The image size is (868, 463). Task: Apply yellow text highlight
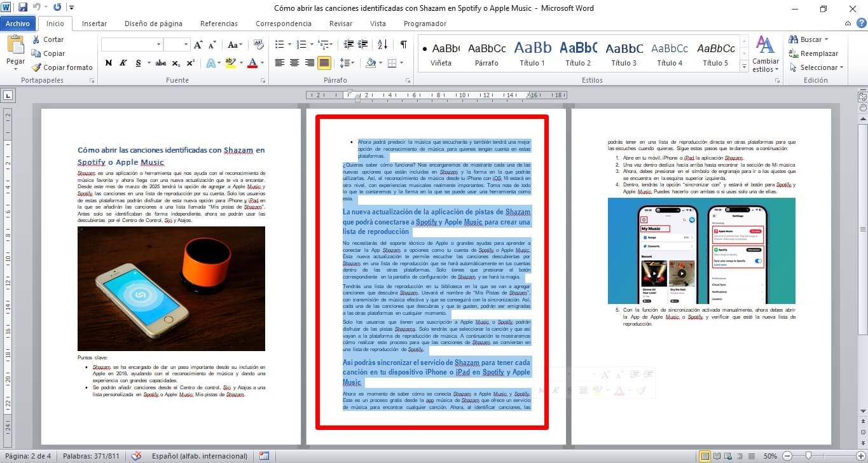[x=230, y=63]
